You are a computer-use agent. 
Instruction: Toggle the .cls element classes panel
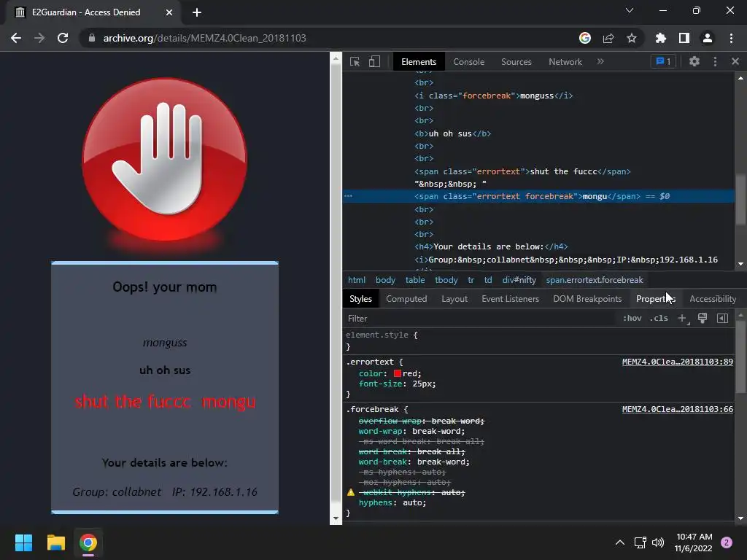click(x=659, y=318)
